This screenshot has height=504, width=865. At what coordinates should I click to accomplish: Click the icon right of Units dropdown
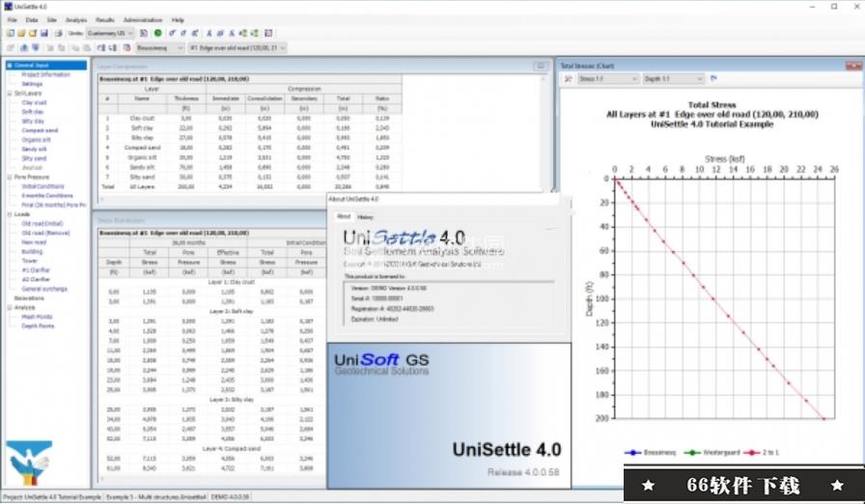[x=144, y=33]
